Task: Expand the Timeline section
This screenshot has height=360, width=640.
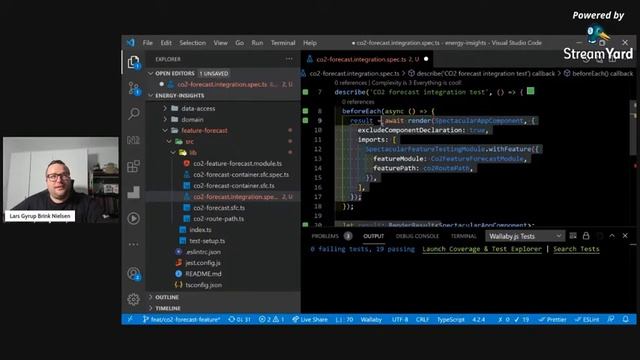Action: click(151, 308)
